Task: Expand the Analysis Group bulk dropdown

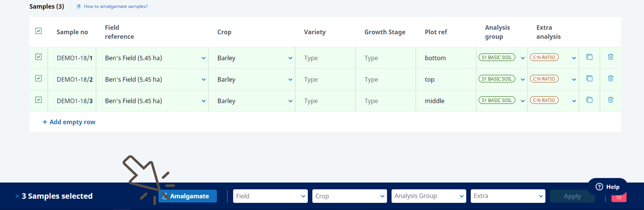Action: [x=429, y=196]
